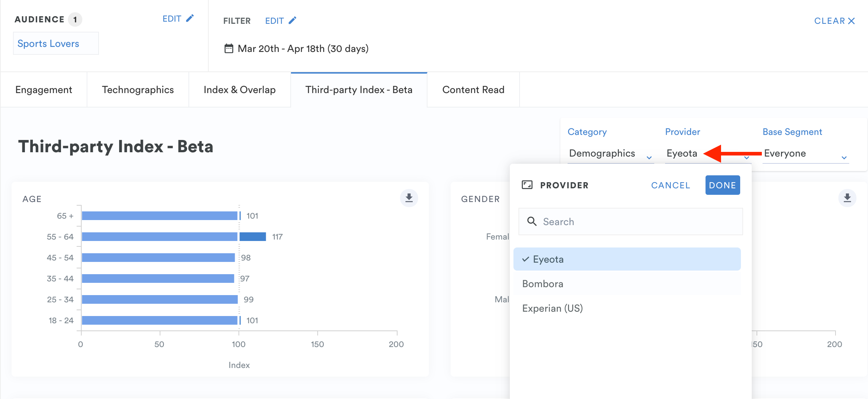Click the Base Segment dropdown chevron
This screenshot has height=399, width=868.
[x=844, y=158]
